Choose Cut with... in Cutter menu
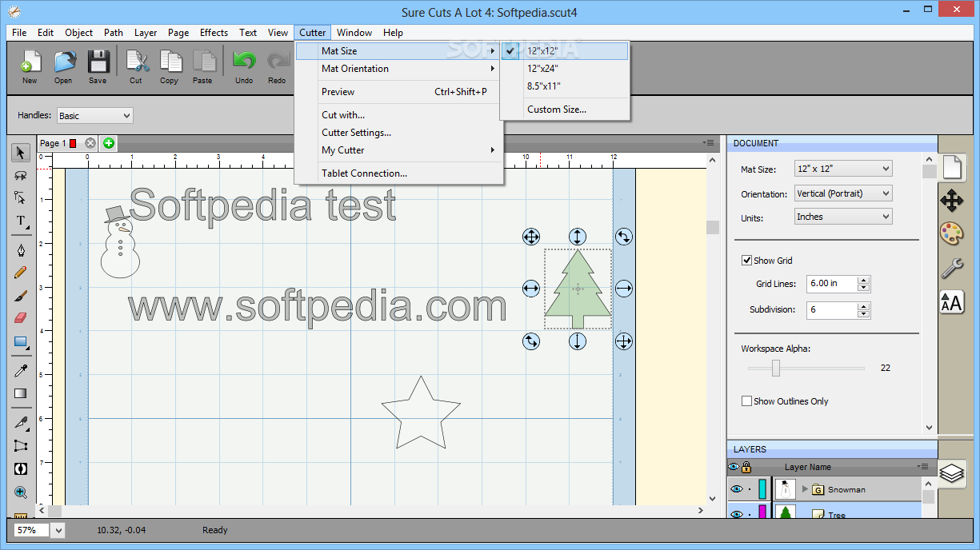The width and height of the screenshot is (980, 550). pos(398,115)
